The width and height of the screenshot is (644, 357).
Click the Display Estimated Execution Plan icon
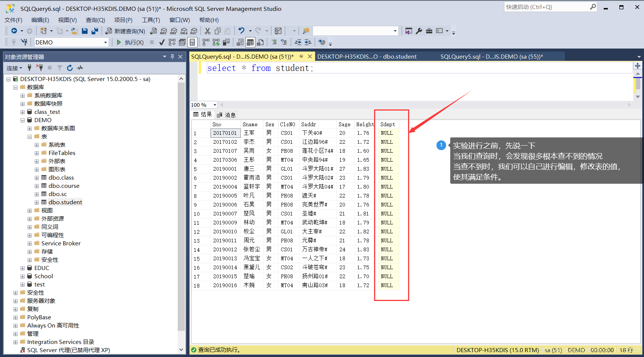point(172,42)
